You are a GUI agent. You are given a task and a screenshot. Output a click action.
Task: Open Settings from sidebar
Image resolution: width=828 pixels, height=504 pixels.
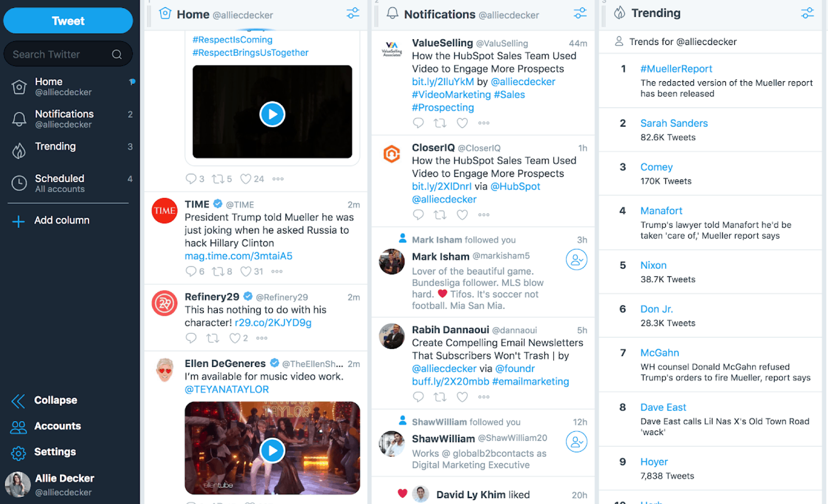point(43,452)
